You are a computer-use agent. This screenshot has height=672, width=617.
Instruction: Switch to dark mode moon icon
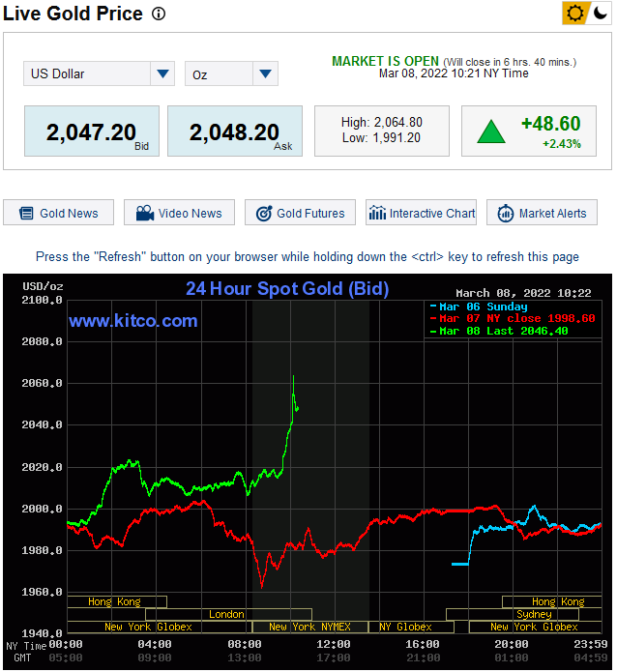tap(600, 13)
